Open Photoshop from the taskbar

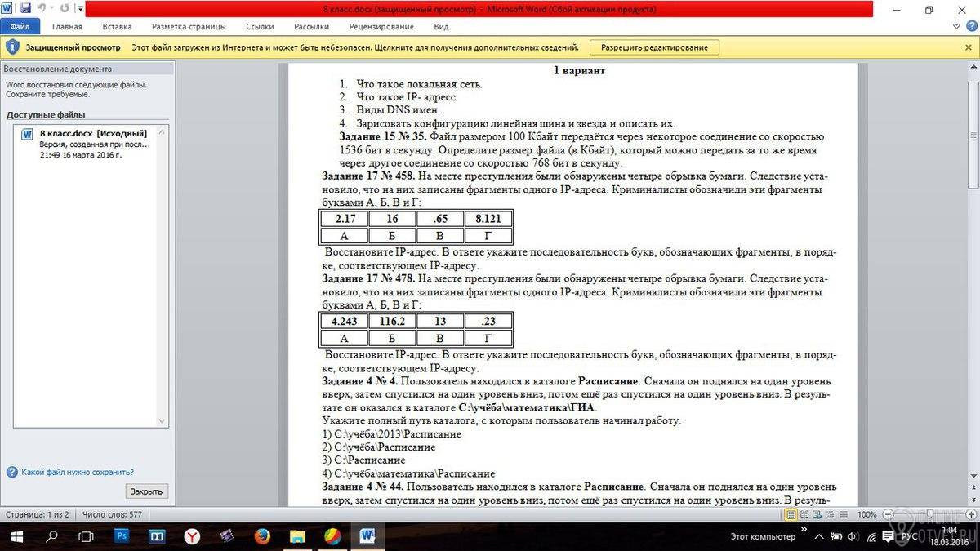(x=122, y=535)
